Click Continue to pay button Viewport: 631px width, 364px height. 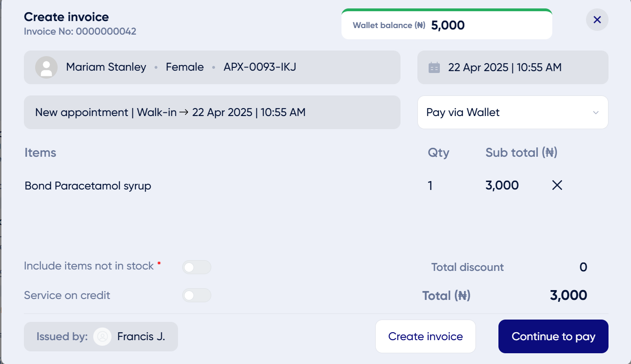tap(553, 336)
